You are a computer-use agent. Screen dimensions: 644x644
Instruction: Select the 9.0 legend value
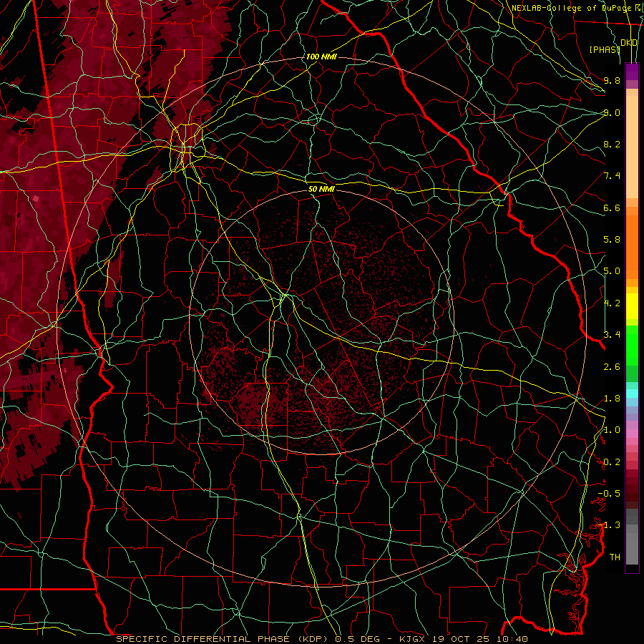pos(612,112)
